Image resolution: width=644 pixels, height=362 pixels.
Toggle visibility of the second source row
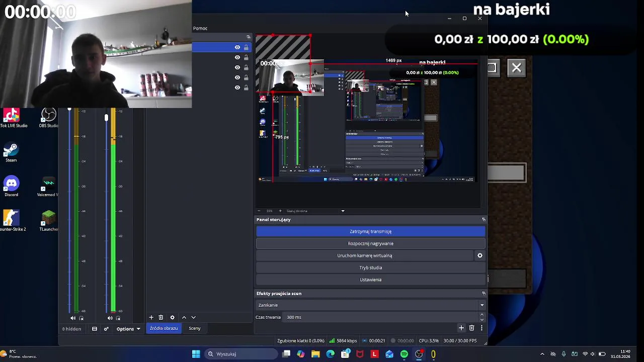[x=237, y=57]
